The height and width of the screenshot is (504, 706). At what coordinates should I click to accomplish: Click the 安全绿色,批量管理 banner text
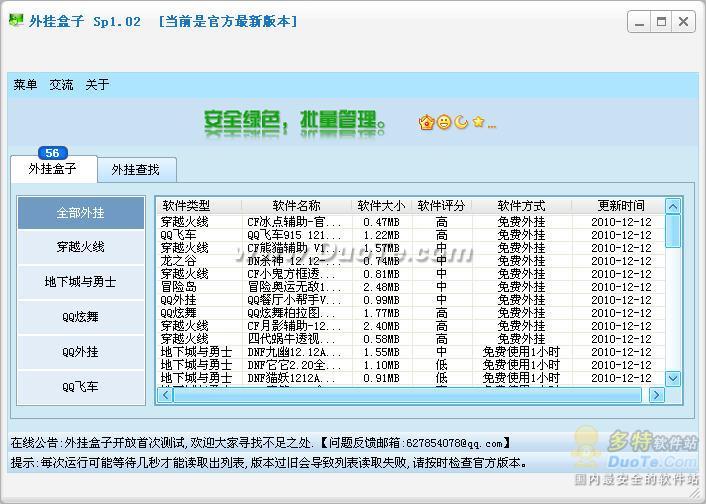[295, 122]
